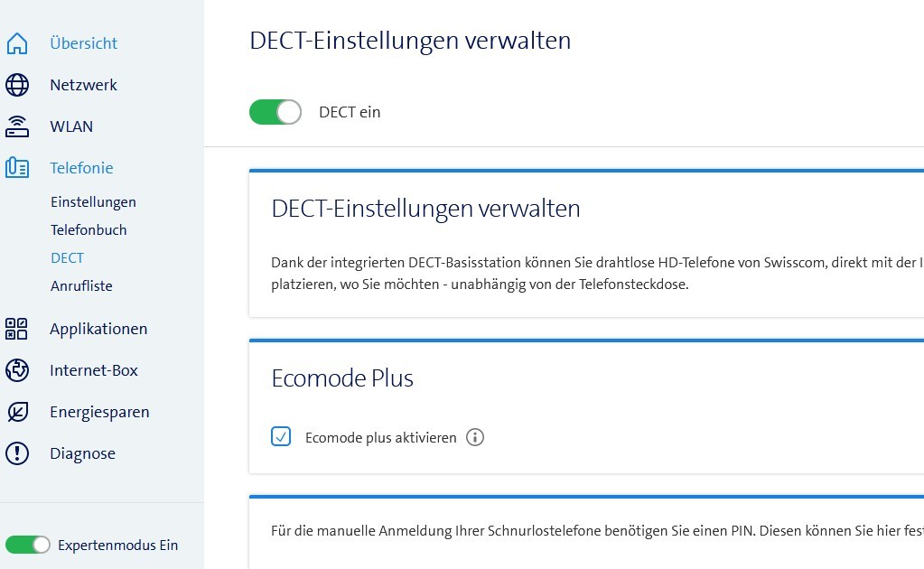924x569 pixels.
Task: Click the Übersicht home icon
Action: pos(17,43)
